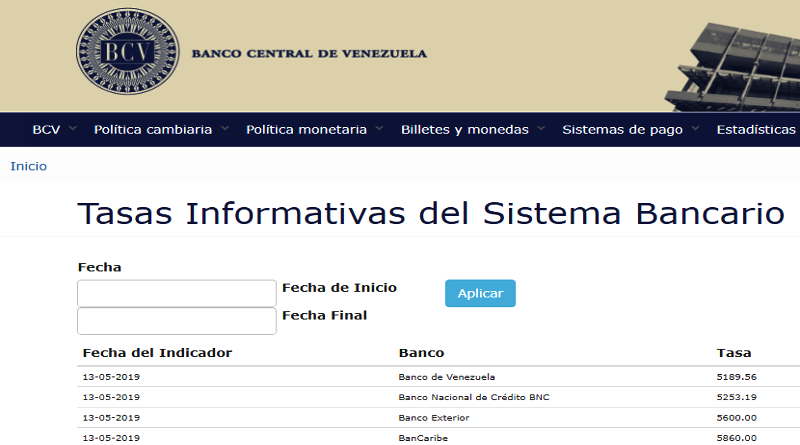Click the BCV circular logo seal
800x445 pixels.
tap(128, 51)
